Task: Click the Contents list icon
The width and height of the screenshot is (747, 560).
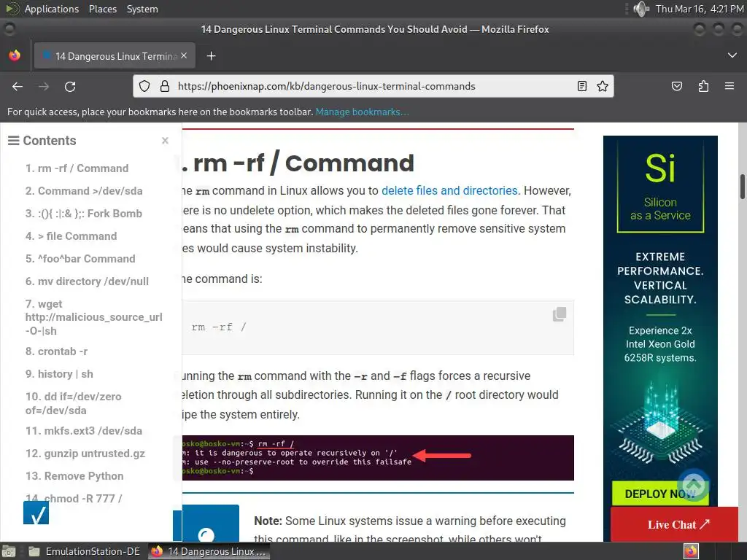Action: 13,141
